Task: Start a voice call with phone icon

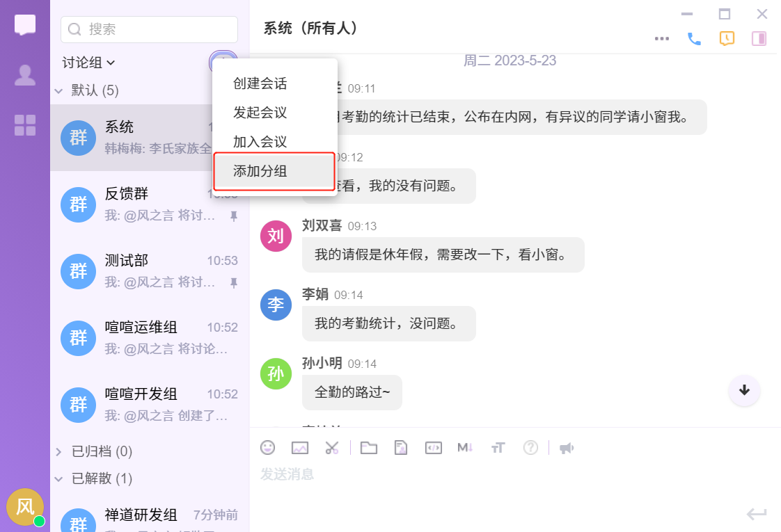Action: pyautogui.click(x=694, y=39)
